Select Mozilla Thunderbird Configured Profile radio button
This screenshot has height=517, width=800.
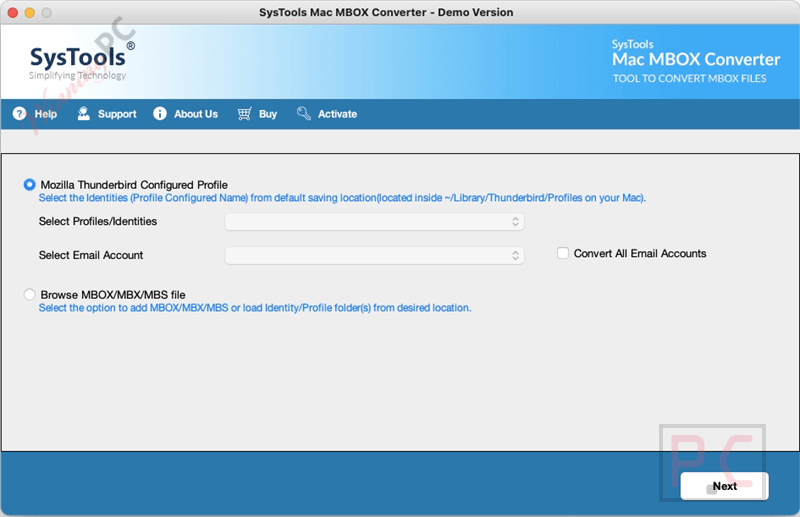point(30,184)
